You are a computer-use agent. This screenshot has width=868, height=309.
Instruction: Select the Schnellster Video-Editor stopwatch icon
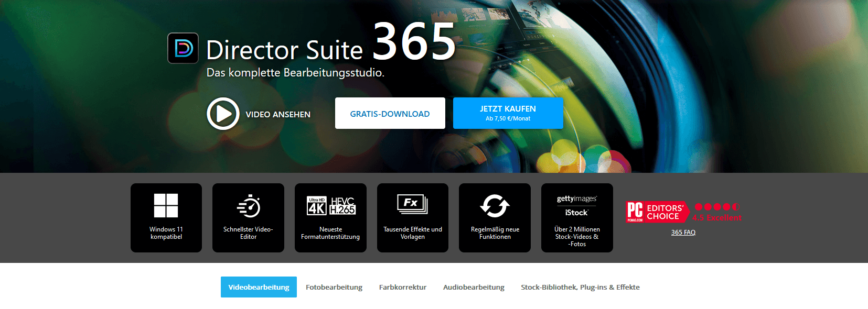click(249, 206)
